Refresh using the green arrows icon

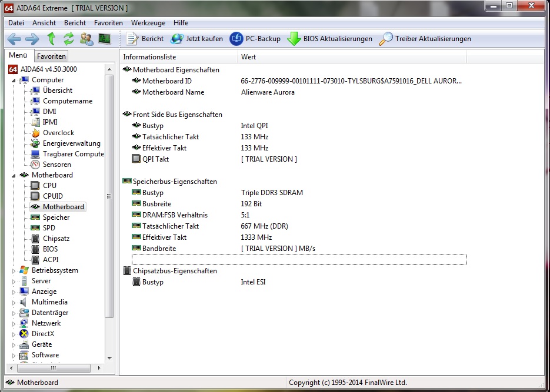click(x=69, y=39)
